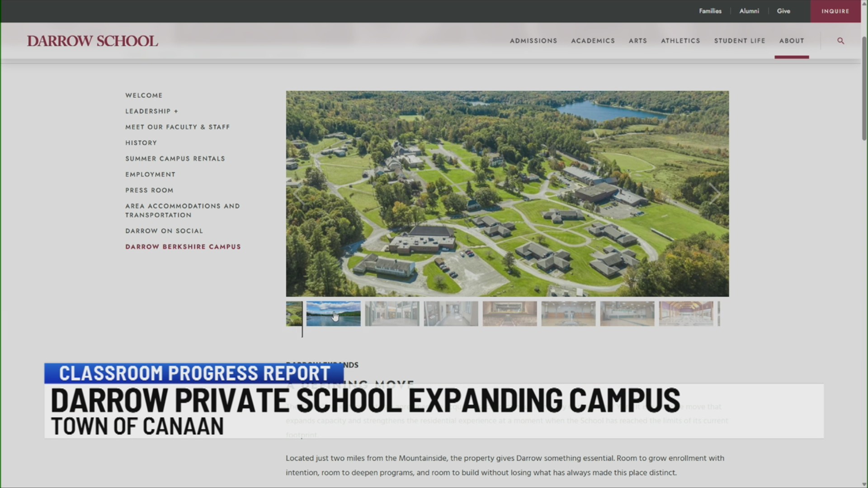868x488 pixels.
Task: Open the About menu
Action: pyautogui.click(x=792, y=41)
